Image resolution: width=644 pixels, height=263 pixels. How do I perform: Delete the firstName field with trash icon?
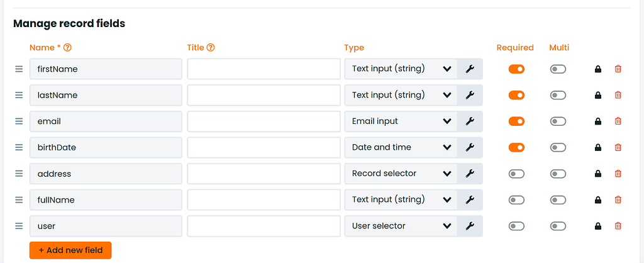(618, 69)
